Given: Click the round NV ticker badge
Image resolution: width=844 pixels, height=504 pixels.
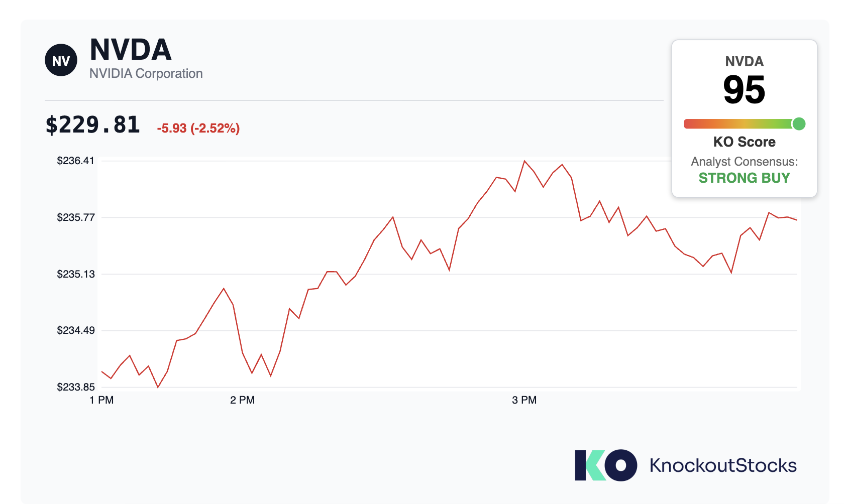Looking at the screenshot, I should [61, 60].
